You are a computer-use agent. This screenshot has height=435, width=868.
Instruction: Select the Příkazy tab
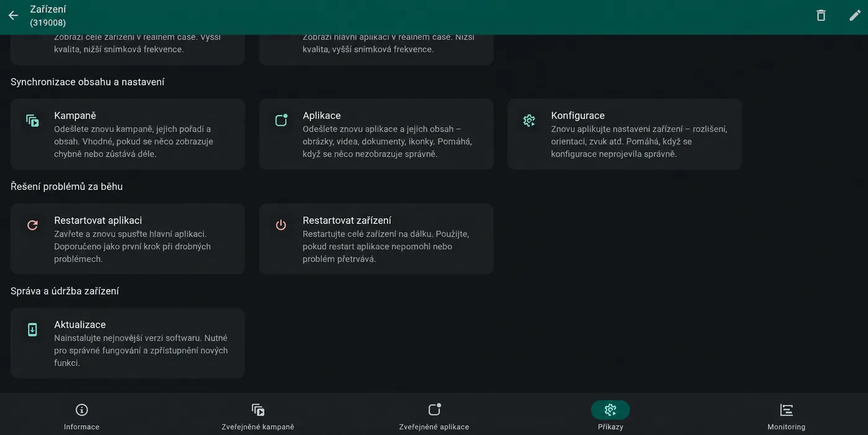[x=611, y=416]
